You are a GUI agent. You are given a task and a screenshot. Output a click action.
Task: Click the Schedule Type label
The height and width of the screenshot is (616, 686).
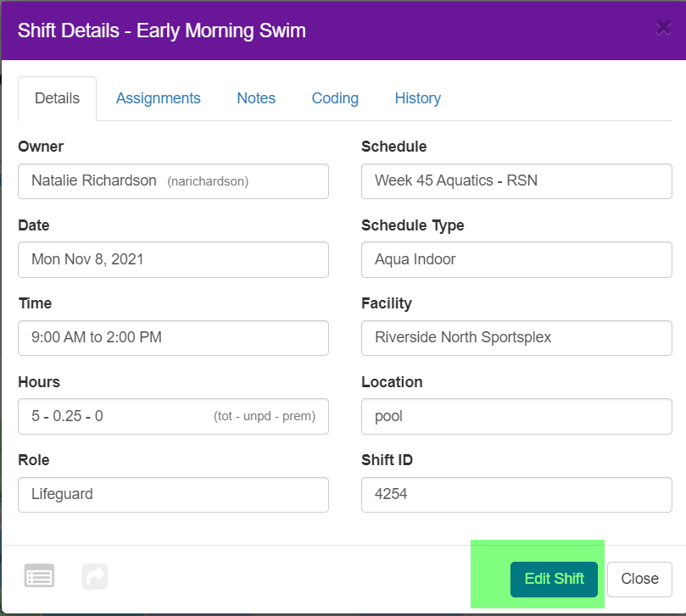pos(413,225)
